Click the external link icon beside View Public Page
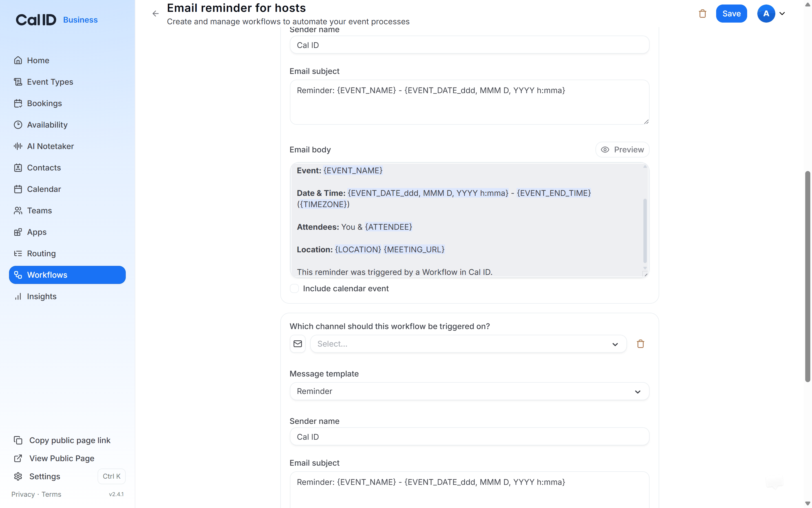This screenshot has height=508, width=812. tap(18, 458)
